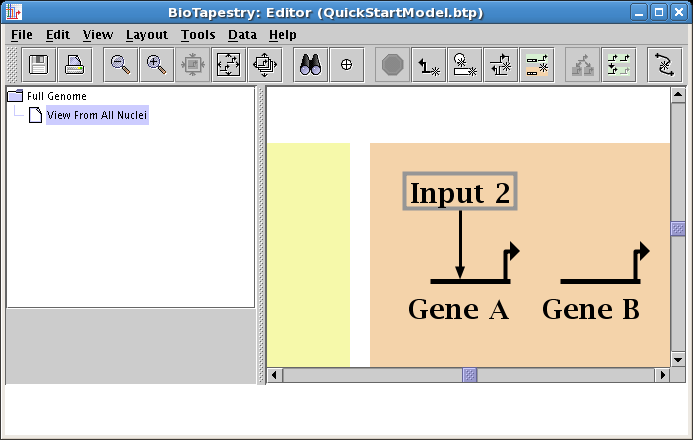693x440 pixels.
Task: Open the File menu
Action: point(21,34)
